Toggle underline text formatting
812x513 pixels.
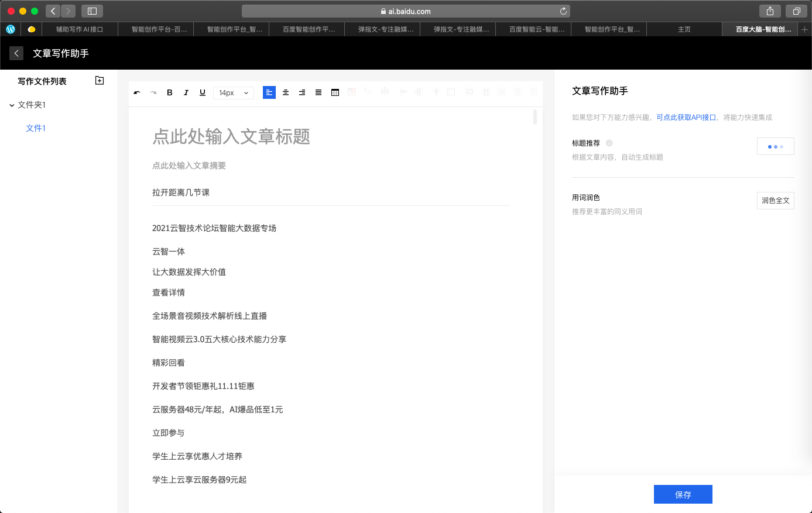(203, 92)
